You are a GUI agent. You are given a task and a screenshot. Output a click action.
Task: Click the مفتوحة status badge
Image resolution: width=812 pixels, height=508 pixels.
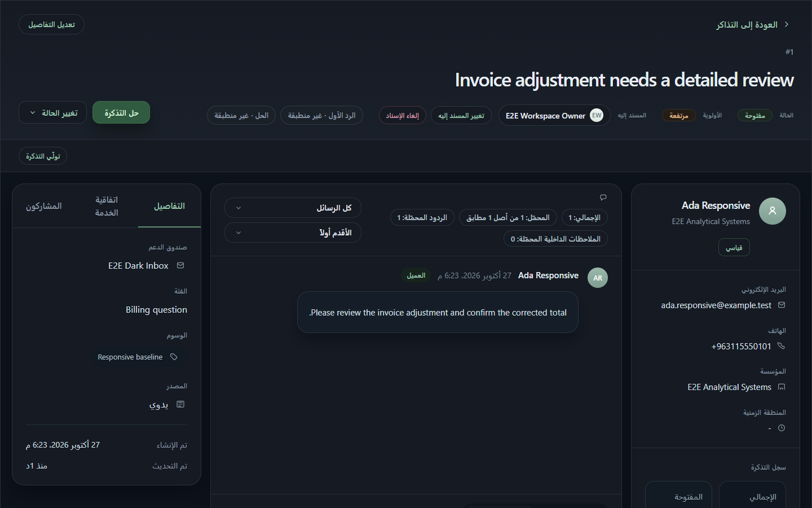755,115
